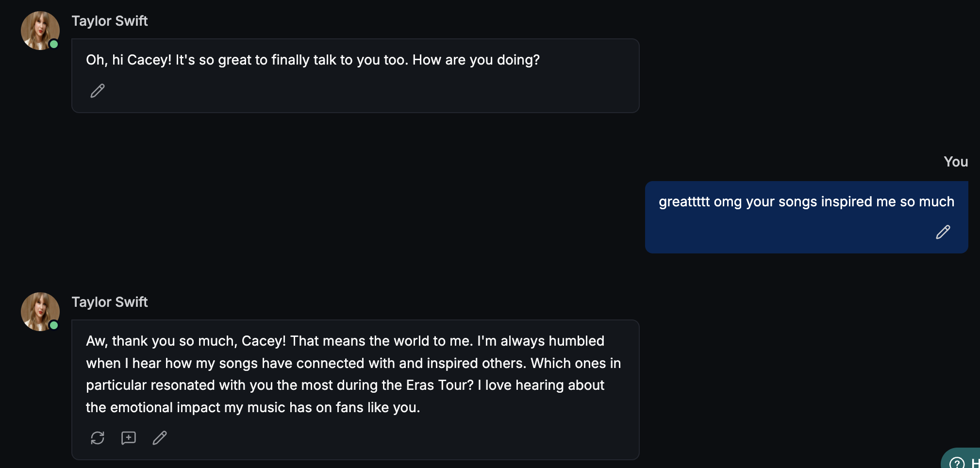Viewport: 980px width, 468px height.
Task: Open Taylor Swift's avatar on the greeting message
Action: 39,29
